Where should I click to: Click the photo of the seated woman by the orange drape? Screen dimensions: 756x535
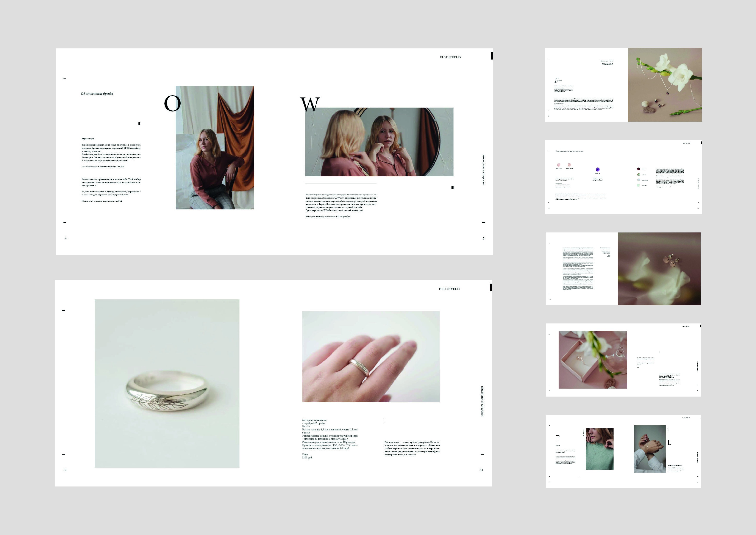(215, 147)
